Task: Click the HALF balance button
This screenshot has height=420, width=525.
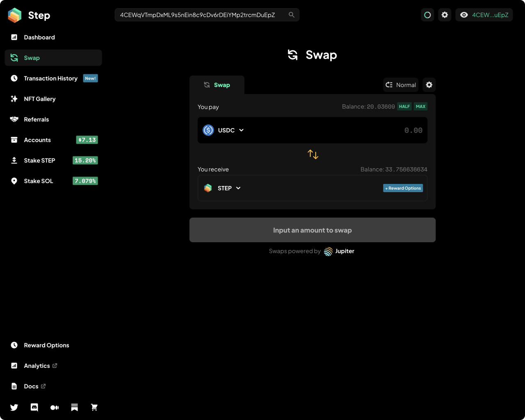Action: point(404,106)
